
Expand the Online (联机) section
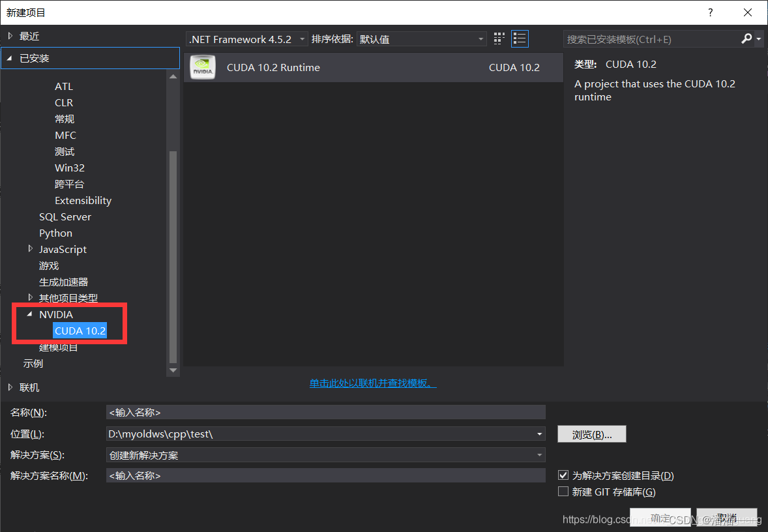click(x=10, y=387)
